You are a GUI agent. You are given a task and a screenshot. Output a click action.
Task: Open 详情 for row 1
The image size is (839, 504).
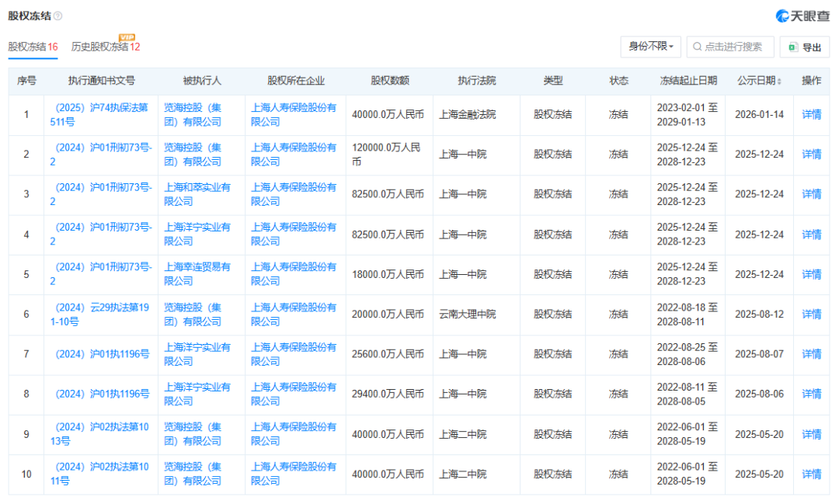(x=810, y=114)
